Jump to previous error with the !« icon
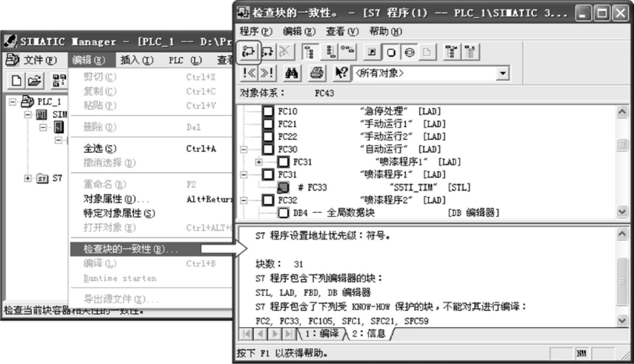This screenshot has width=634, height=364. tap(249, 73)
